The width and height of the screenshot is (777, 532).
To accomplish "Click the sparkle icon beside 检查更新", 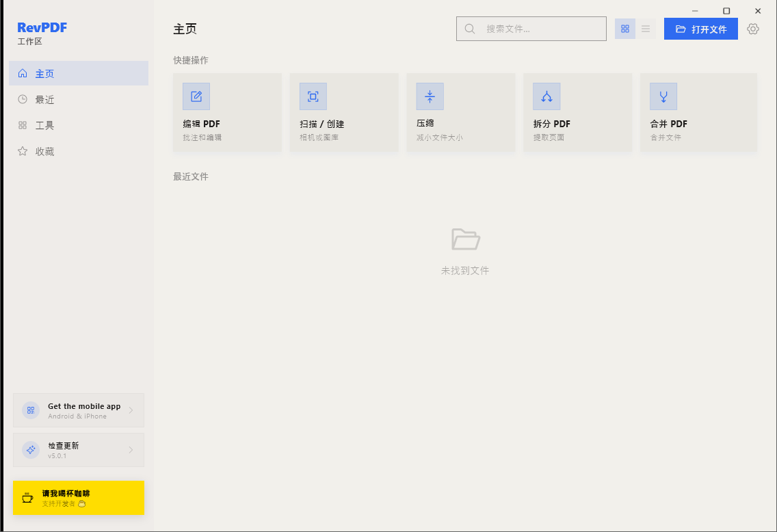I will 31,450.
